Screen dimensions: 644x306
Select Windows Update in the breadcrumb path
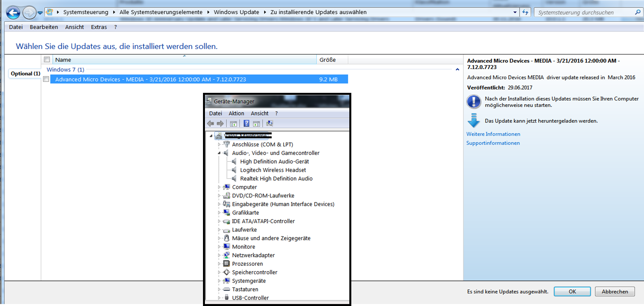click(236, 12)
